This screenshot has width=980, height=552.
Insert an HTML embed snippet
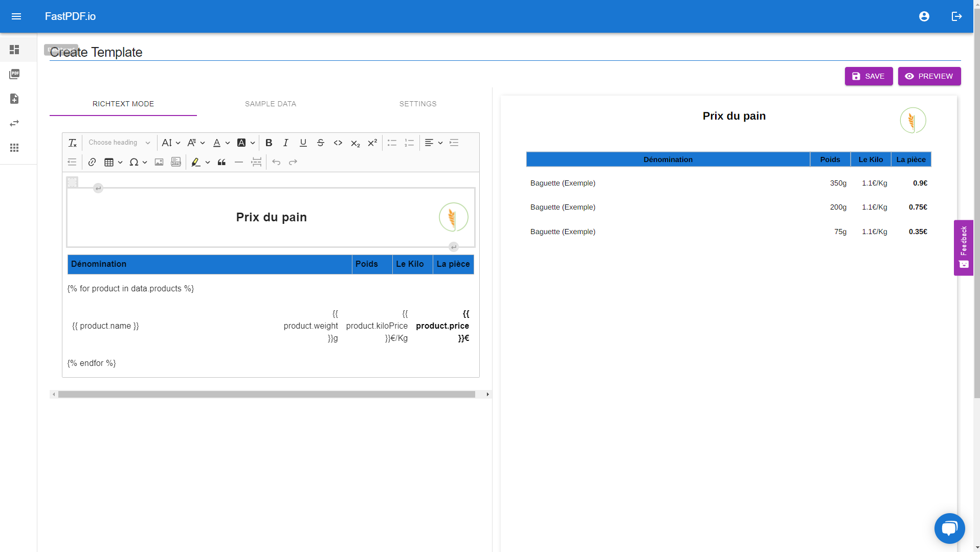(x=176, y=162)
